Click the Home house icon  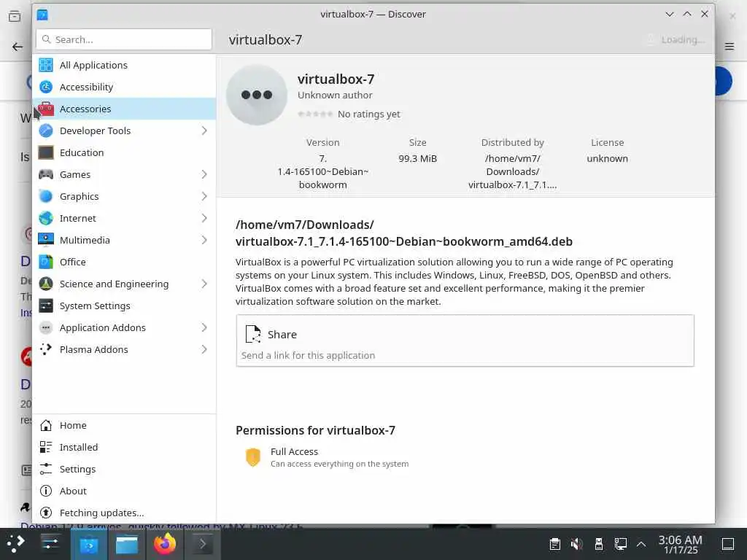[x=46, y=425]
